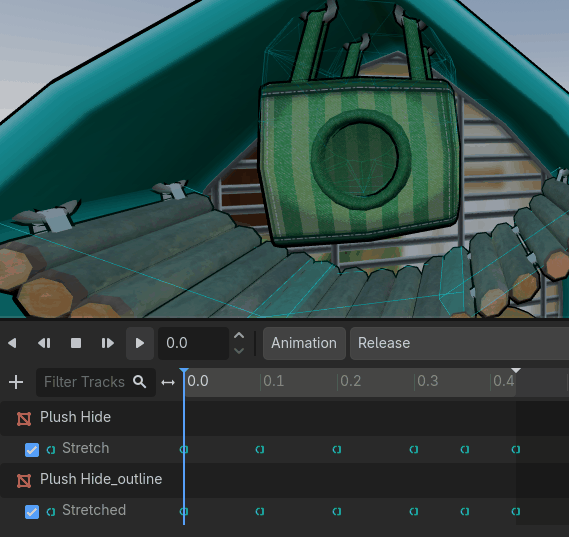The height and width of the screenshot is (537, 569).
Task: Click the 0.3 mark on the timeline ruler
Action: (x=427, y=381)
